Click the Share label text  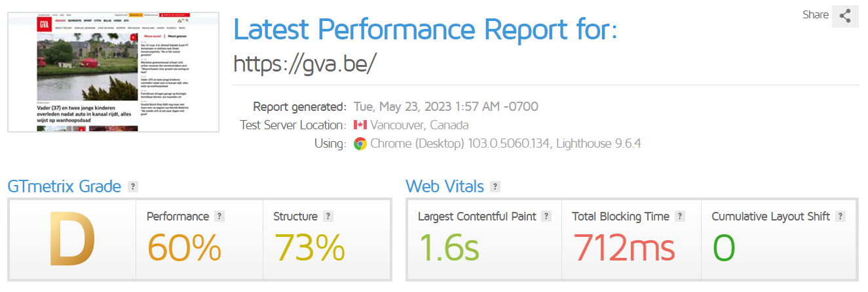click(815, 15)
